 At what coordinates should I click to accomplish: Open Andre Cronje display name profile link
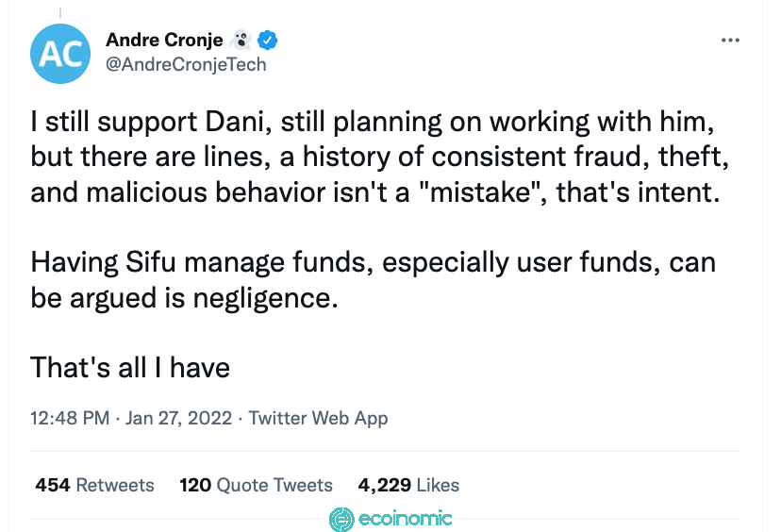click(164, 40)
